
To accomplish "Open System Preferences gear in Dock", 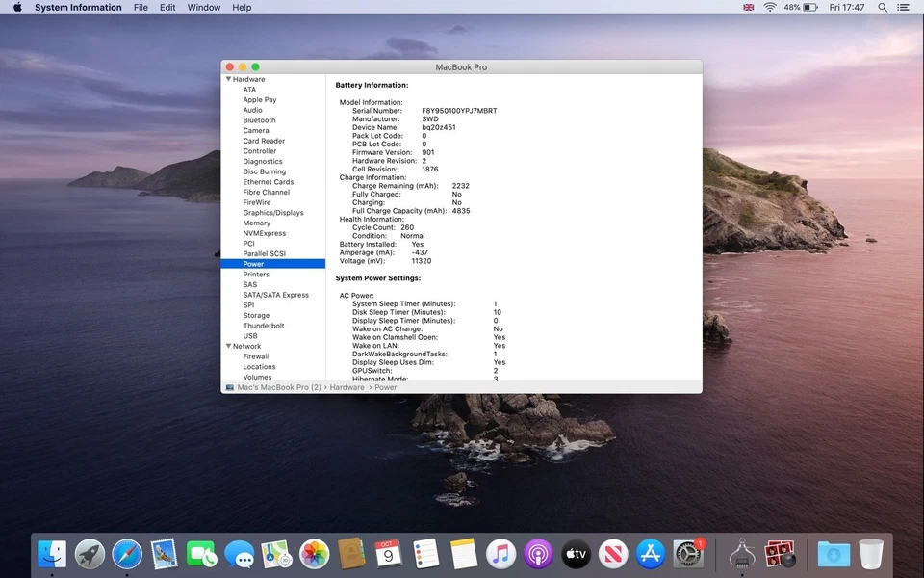I will coord(688,555).
